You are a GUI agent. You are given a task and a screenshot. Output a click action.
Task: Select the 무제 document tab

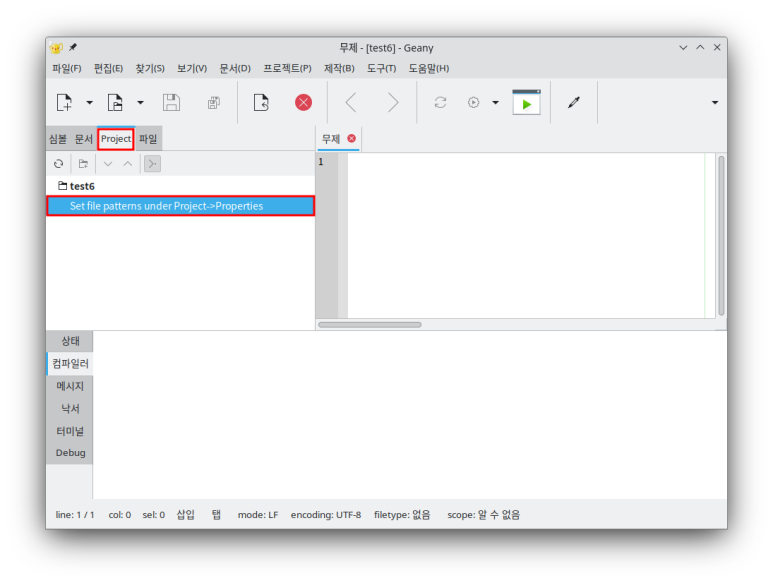[331, 139]
